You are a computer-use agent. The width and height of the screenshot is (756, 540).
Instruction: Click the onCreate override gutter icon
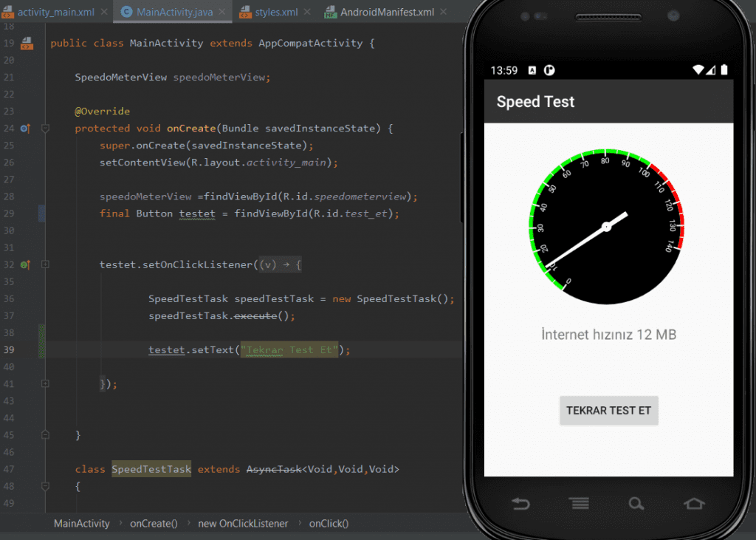(x=26, y=129)
